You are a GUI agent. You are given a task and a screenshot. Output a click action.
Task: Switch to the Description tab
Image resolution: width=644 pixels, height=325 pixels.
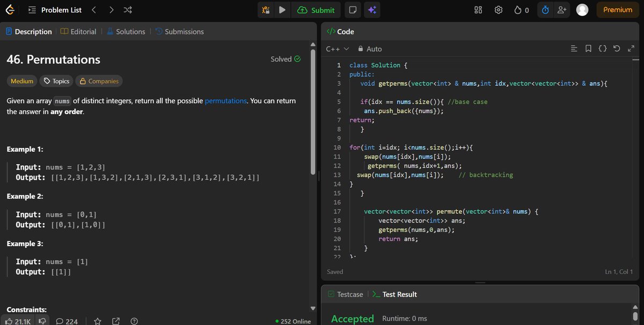click(x=29, y=32)
